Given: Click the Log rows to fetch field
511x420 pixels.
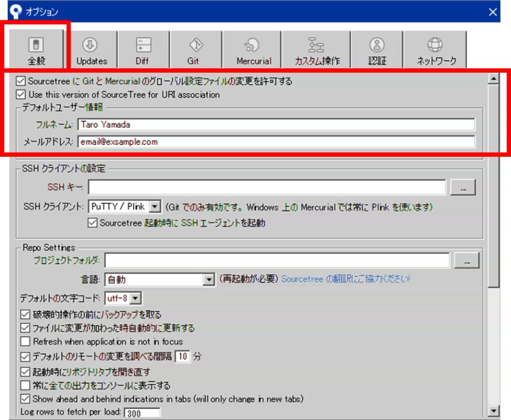Looking at the screenshot, I should coord(142,413).
